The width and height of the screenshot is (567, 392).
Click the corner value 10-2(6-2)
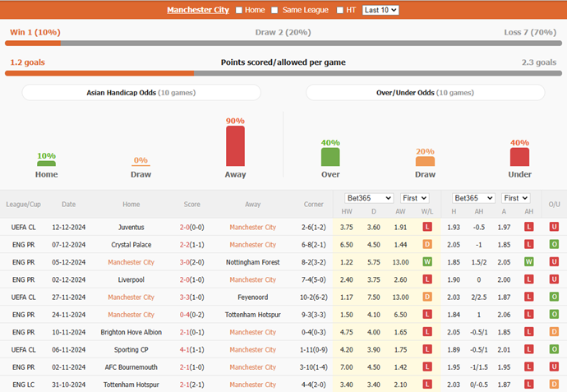point(314,297)
